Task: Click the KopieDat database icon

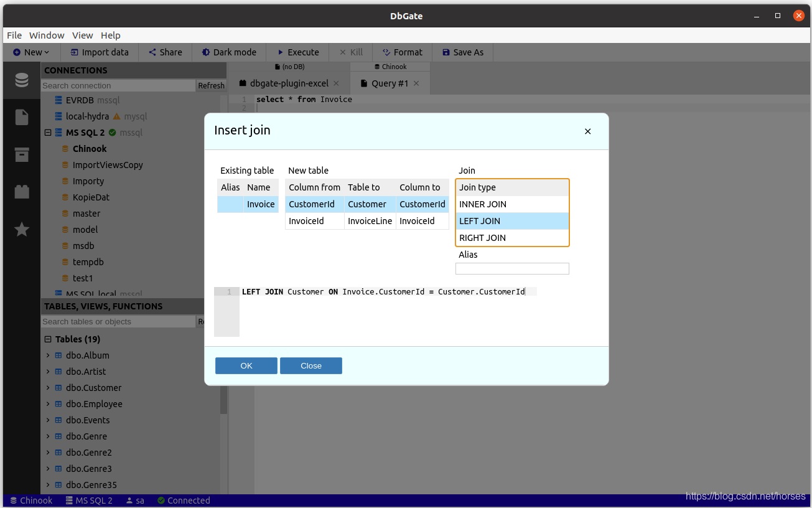Action: [65, 197]
